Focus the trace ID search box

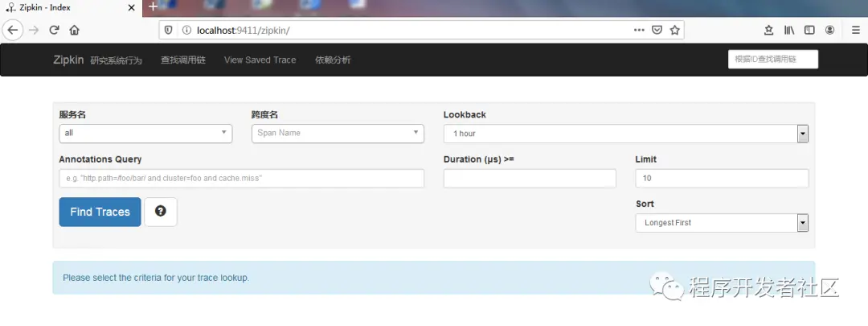tap(773, 60)
